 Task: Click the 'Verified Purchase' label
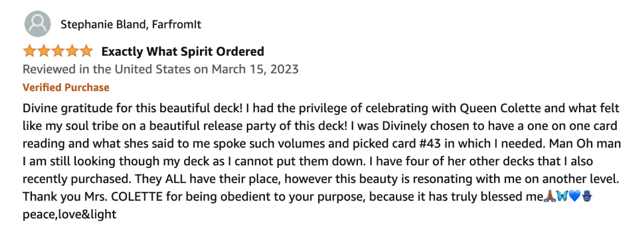tap(66, 87)
